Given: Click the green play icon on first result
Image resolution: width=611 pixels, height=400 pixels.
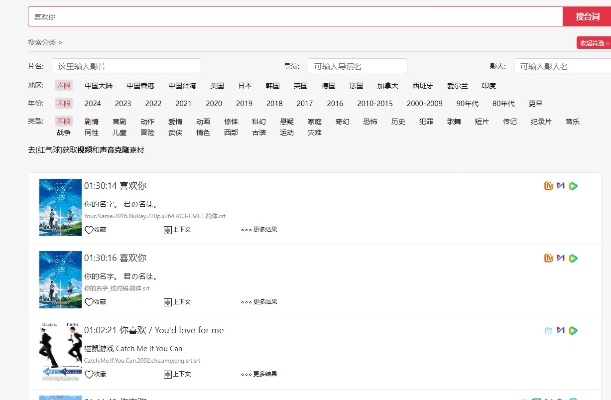Looking at the screenshot, I should [573, 186].
